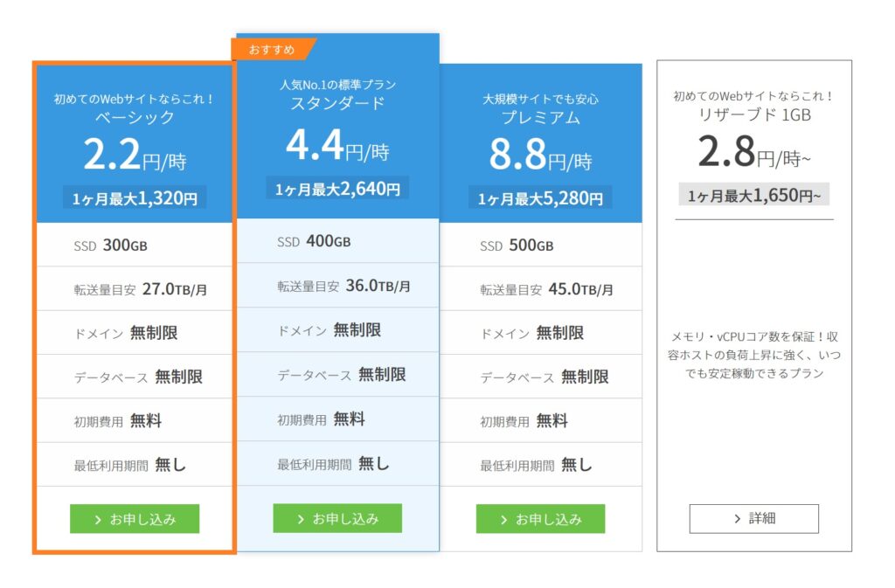Image resolution: width=895 pixels, height=588 pixels.
Task: Select the プレミアム plan title
Action: [540, 117]
